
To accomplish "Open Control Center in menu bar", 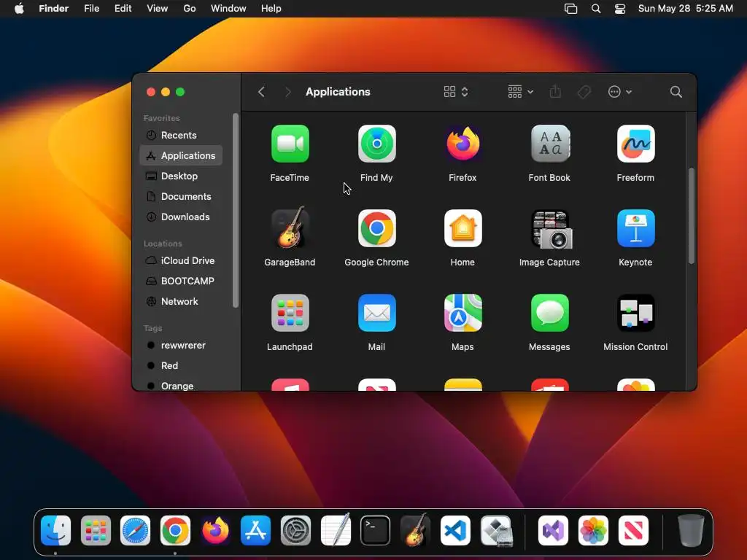I will point(620,9).
